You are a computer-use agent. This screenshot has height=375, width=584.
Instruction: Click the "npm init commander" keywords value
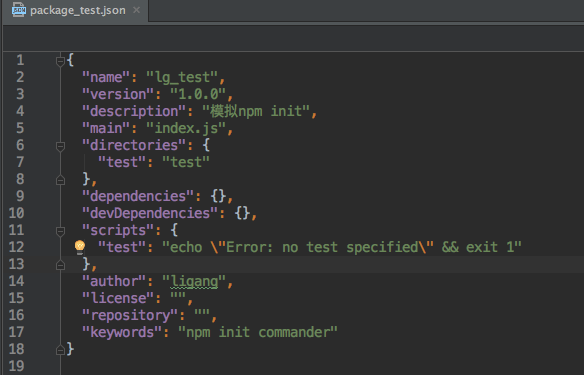click(258, 332)
